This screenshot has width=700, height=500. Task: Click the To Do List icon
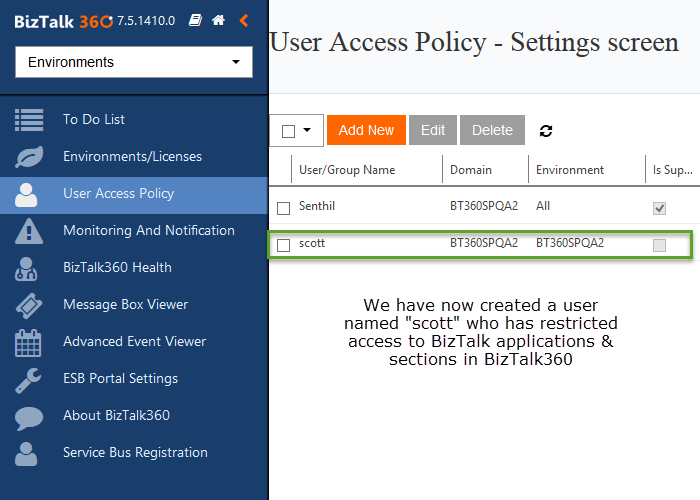[x=29, y=119]
